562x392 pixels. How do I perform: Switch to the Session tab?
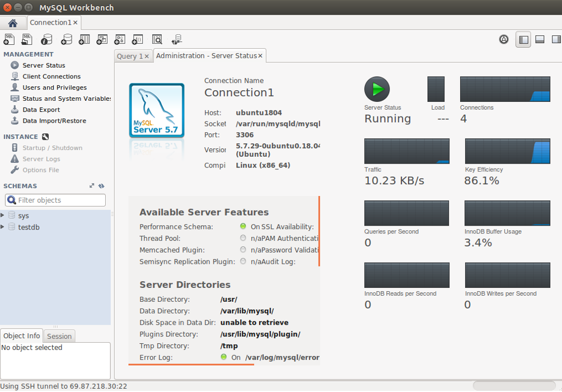pyautogui.click(x=59, y=336)
